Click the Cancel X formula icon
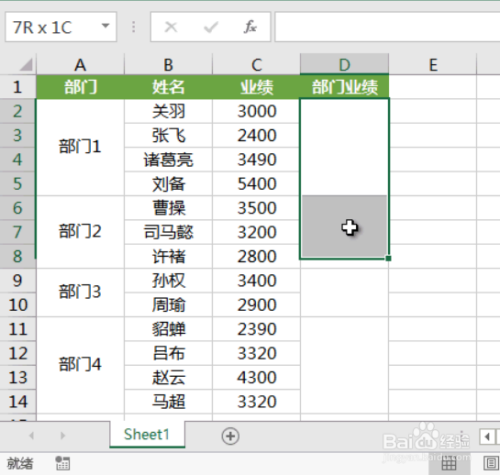The height and width of the screenshot is (475, 500). tap(171, 27)
